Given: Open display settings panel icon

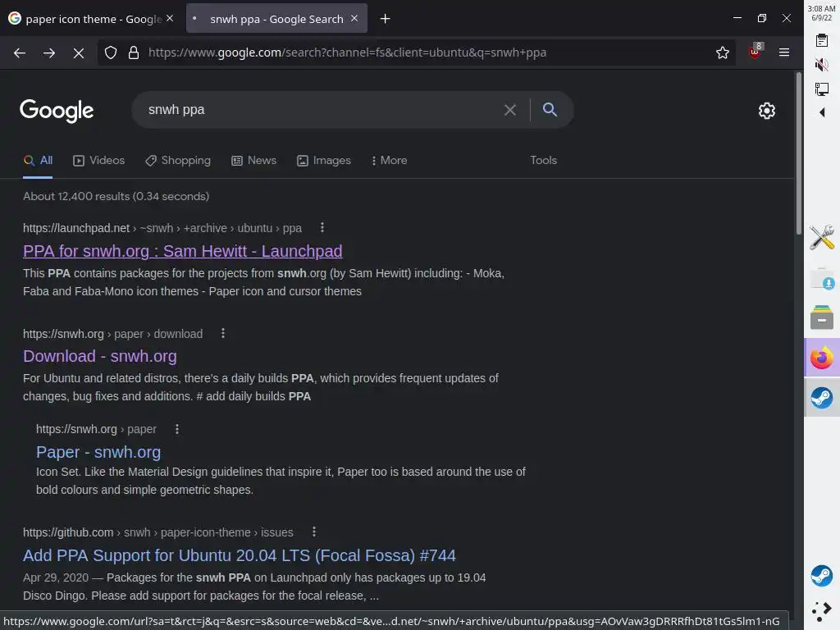Looking at the screenshot, I should pyautogui.click(x=822, y=89).
